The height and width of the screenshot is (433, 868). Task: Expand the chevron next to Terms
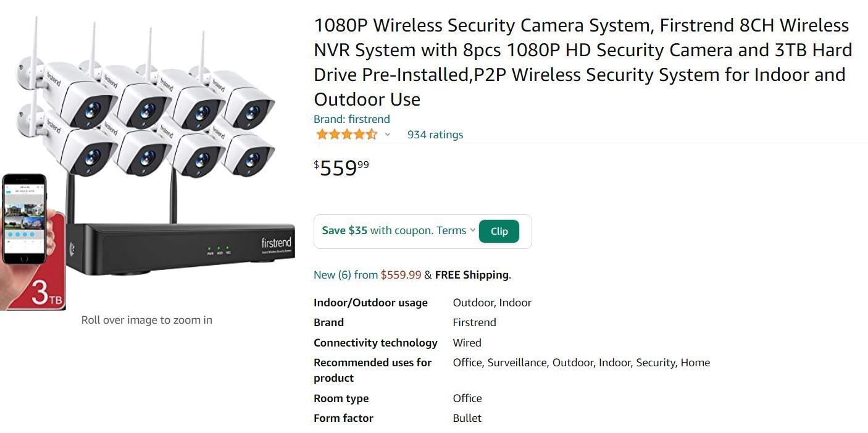(473, 230)
